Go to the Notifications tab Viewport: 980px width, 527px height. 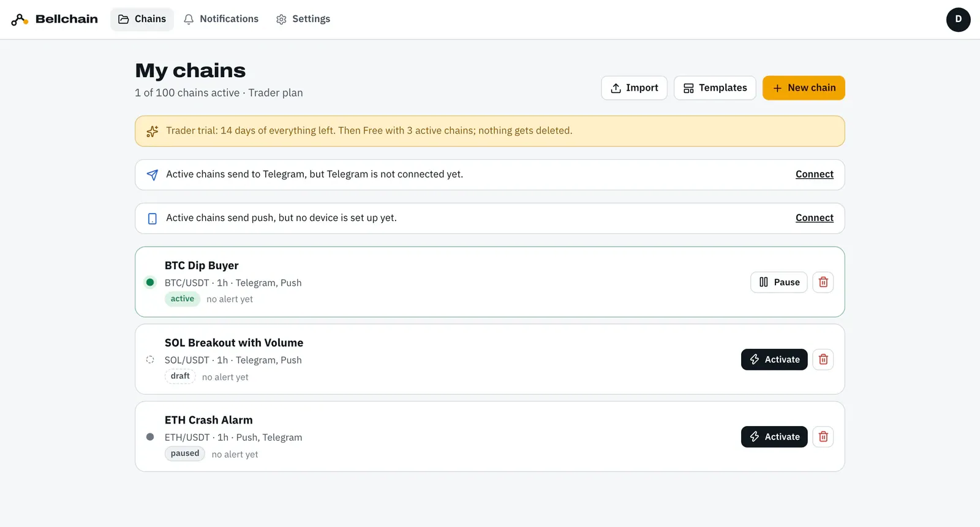click(x=221, y=19)
